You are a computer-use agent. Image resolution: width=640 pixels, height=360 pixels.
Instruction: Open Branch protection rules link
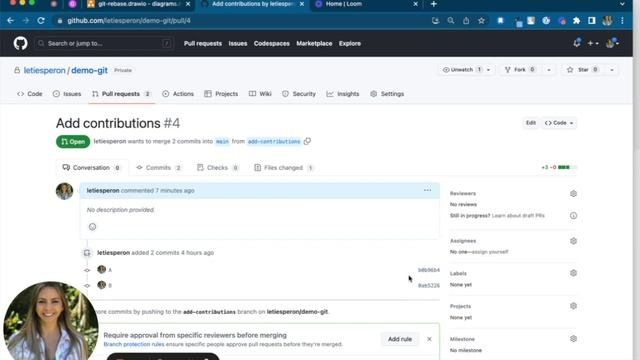pos(134,344)
